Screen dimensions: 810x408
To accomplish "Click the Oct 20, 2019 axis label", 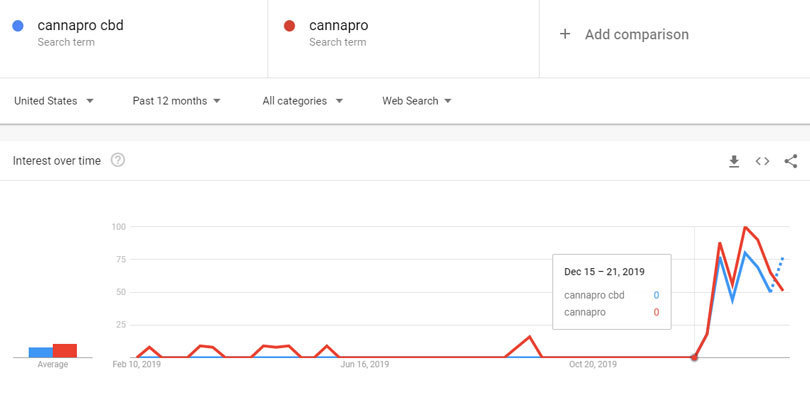I will click(593, 364).
